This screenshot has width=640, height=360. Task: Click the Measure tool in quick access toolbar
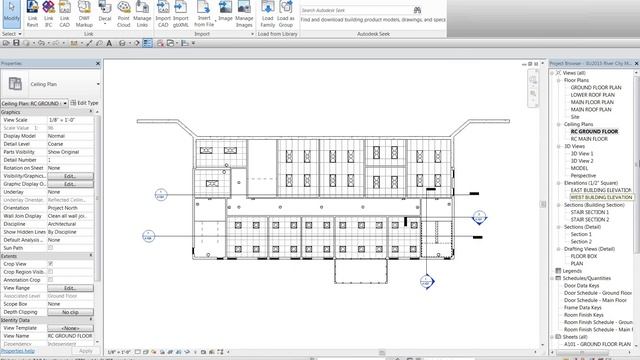pyautogui.click(x=74, y=43)
